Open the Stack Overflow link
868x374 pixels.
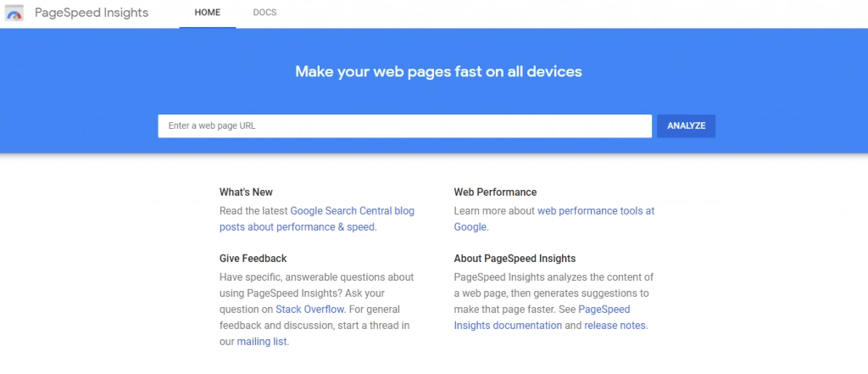[x=303, y=310]
